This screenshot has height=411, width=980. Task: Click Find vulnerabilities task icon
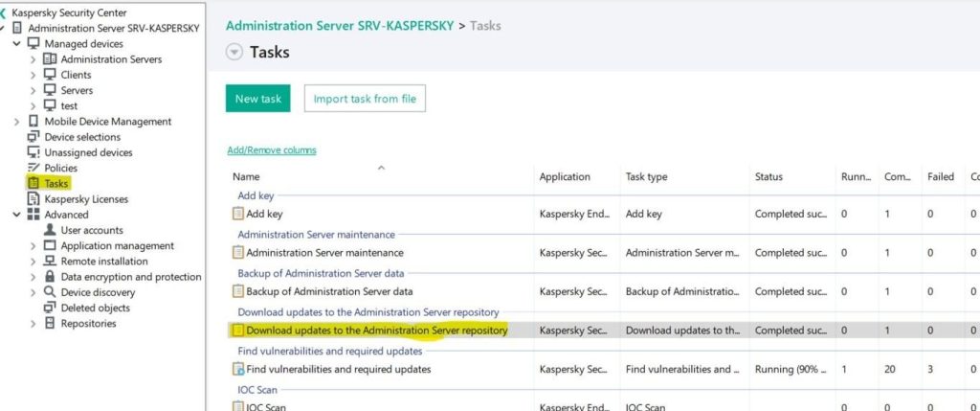click(x=238, y=369)
